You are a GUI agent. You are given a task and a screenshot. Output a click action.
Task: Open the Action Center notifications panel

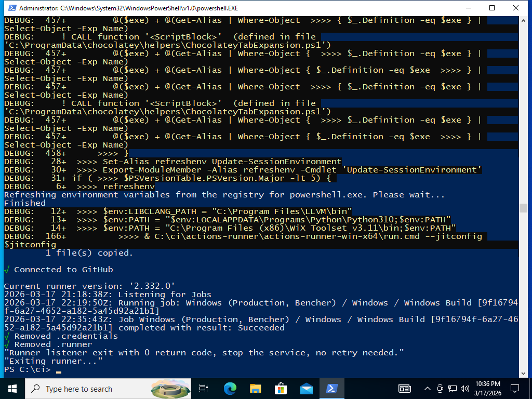[515, 388]
